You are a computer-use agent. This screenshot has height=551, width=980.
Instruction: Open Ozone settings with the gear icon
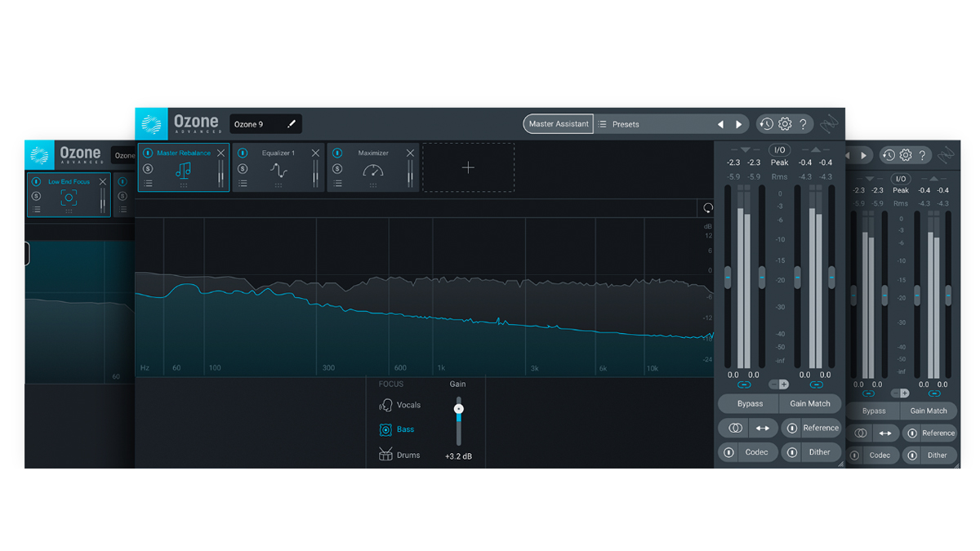tap(784, 123)
